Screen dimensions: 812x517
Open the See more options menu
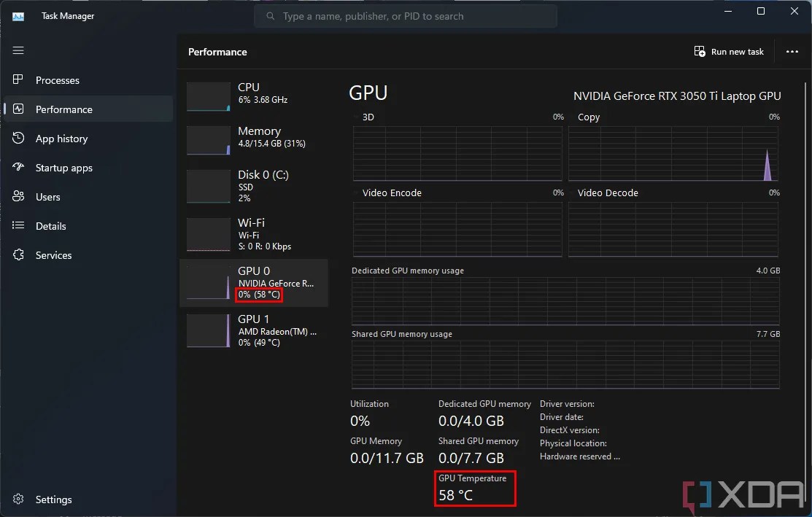[792, 51]
